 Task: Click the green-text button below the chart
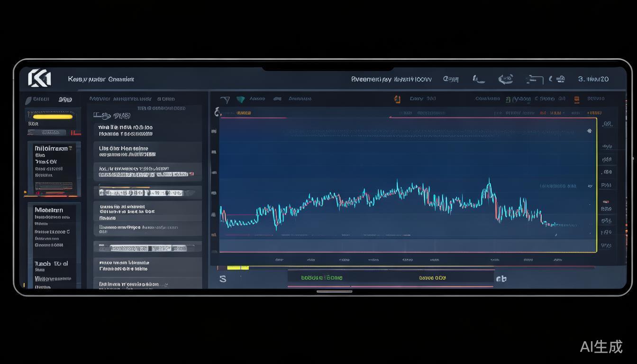[x=321, y=278]
